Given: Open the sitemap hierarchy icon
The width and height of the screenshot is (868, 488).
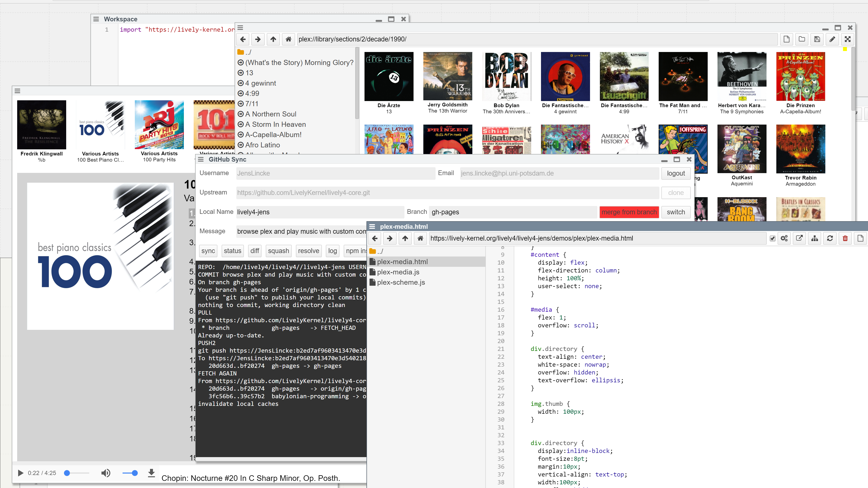Looking at the screenshot, I should point(814,238).
